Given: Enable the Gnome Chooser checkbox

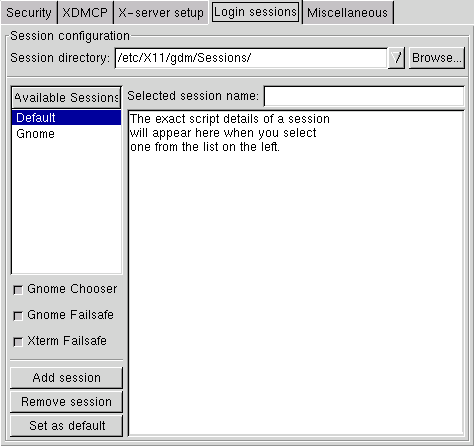Looking at the screenshot, I should point(18,290).
